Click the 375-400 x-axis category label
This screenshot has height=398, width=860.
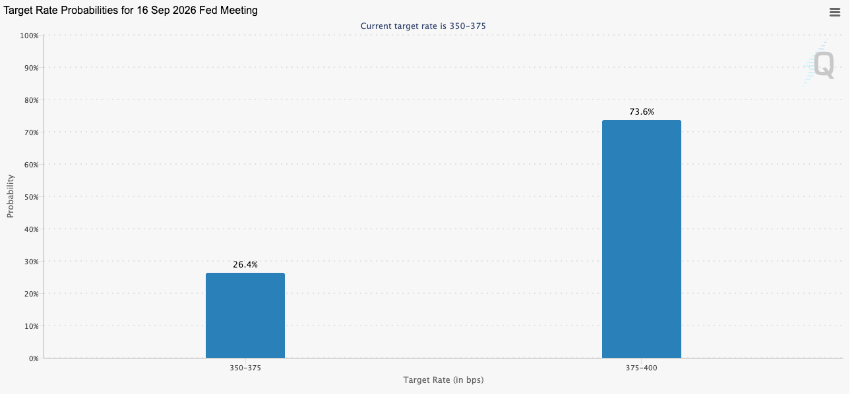tap(641, 368)
